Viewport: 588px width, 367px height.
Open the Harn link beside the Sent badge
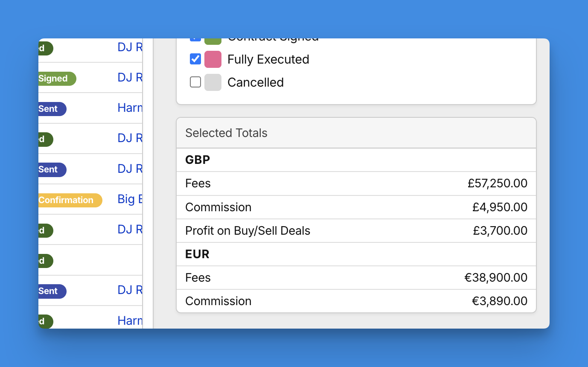(130, 108)
